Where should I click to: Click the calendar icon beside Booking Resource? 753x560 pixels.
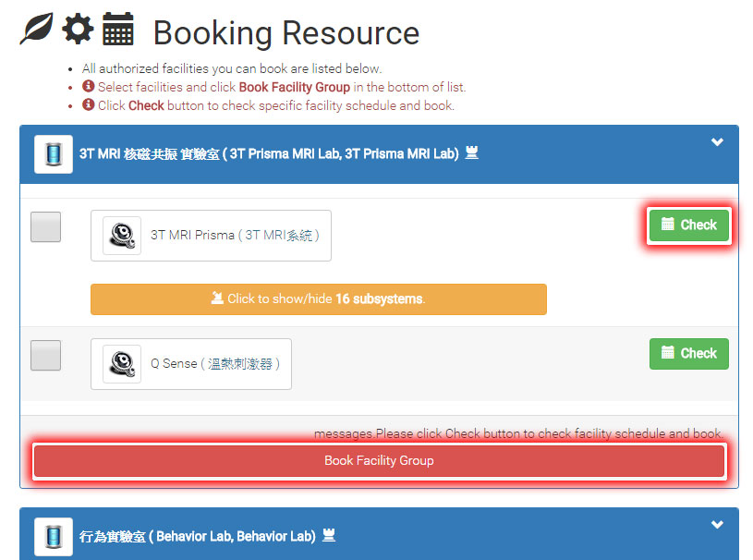[x=117, y=30]
